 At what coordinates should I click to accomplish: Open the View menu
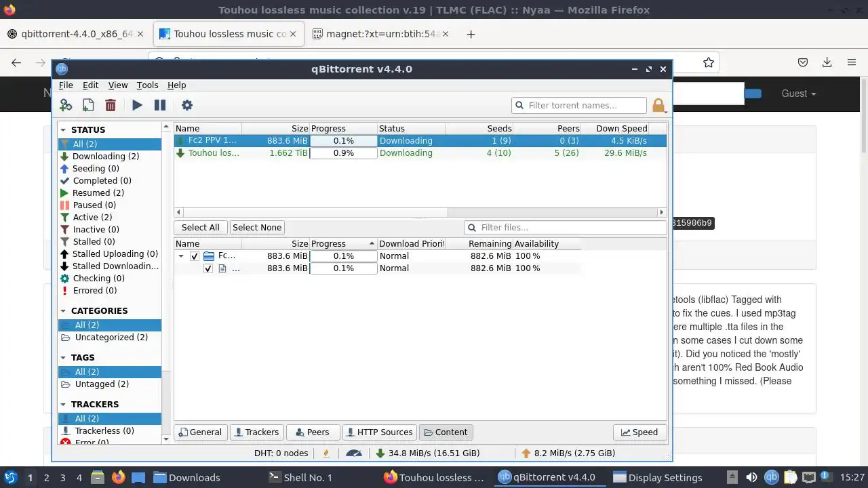(118, 85)
